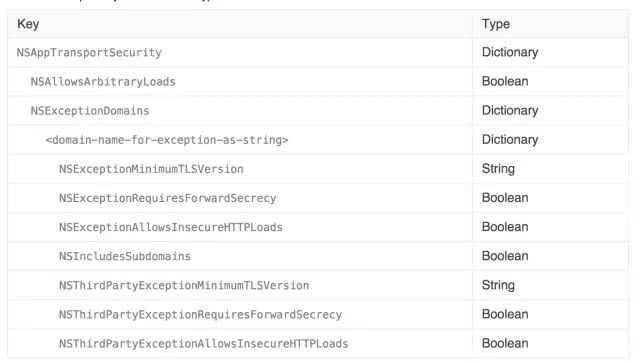Select the NSExceptionDomains key
Image resolution: width=640 pixels, height=363 pixels.
[90, 111]
